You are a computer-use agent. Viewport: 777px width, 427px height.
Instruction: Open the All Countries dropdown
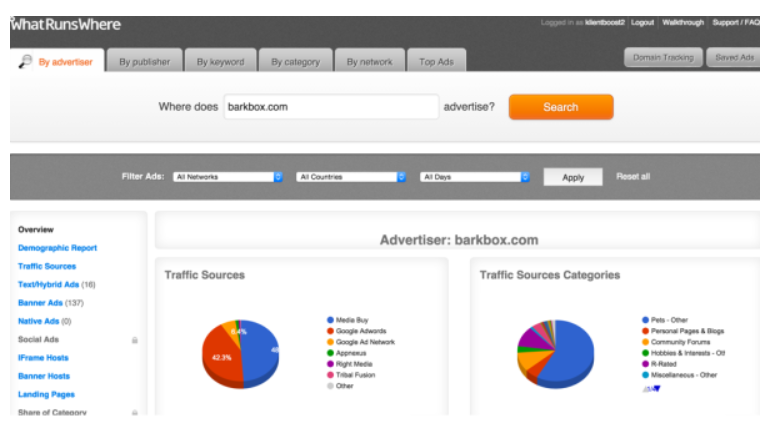click(351, 177)
